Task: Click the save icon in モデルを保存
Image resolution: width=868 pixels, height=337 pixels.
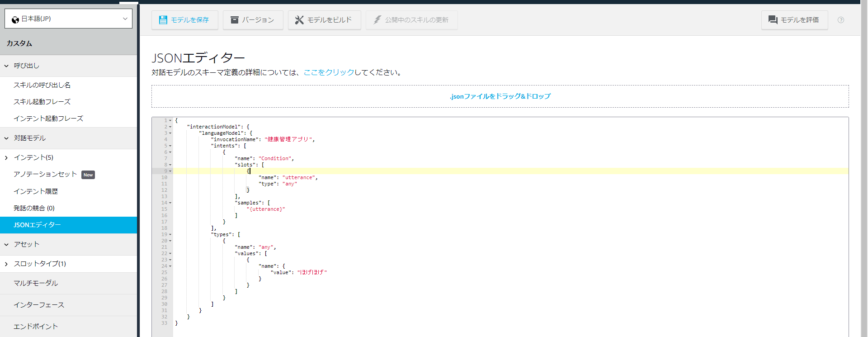Action: pyautogui.click(x=163, y=20)
